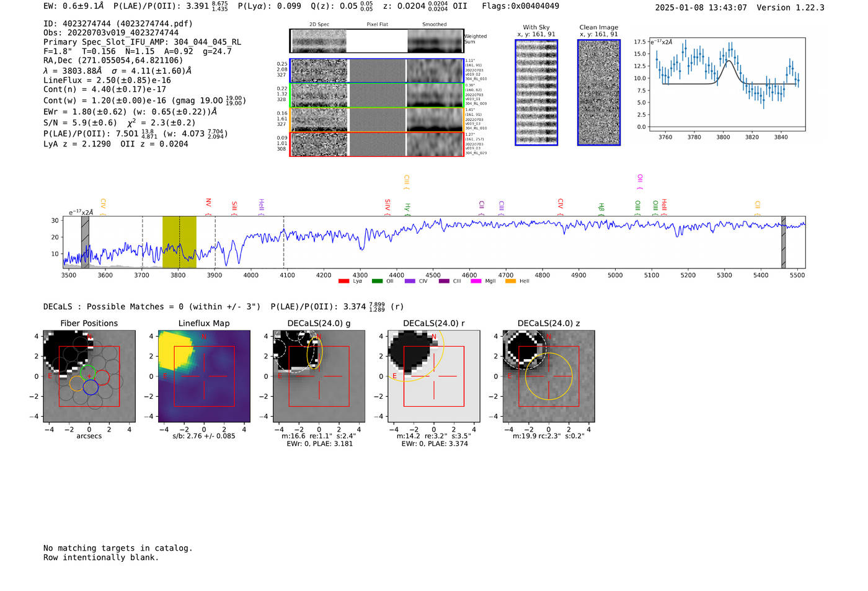
Task: Select the green OII legend swatch
Action: (377, 282)
